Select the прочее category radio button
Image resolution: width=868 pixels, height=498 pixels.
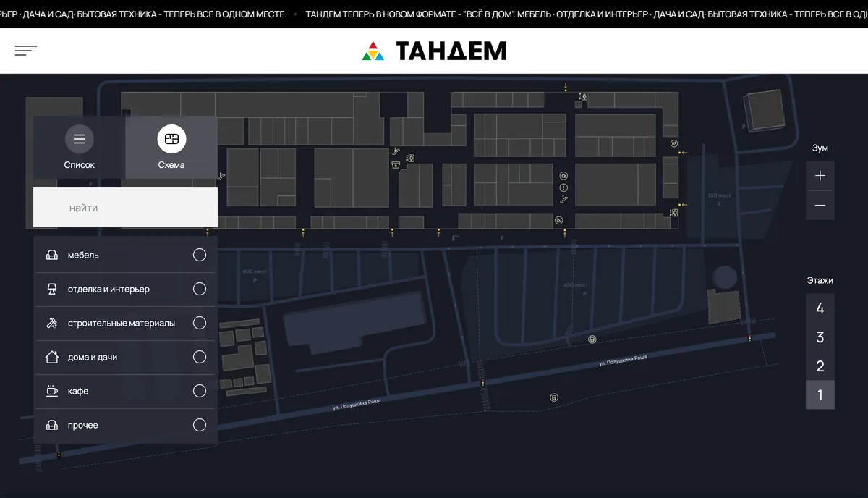pyautogui.click(x=200, y=425)
